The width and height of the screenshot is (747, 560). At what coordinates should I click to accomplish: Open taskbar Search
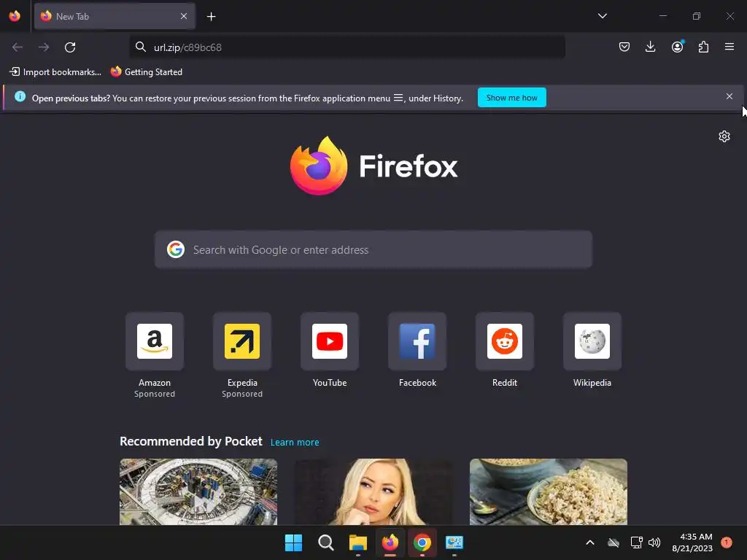pos(326,542)
